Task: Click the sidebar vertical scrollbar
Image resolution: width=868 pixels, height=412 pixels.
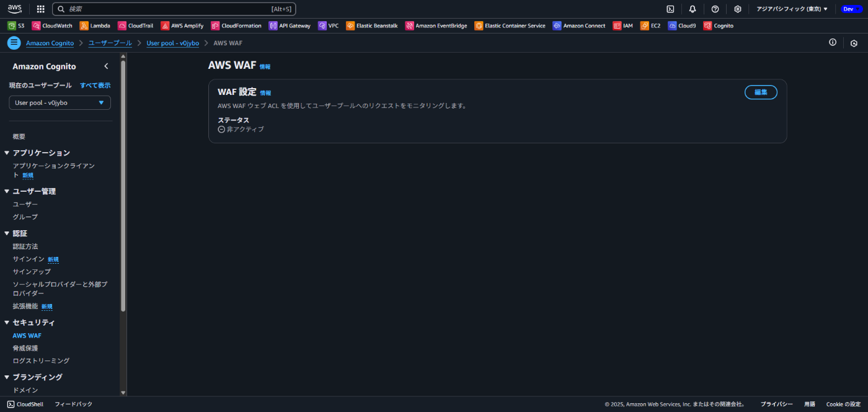Action: tap(123, 186)
